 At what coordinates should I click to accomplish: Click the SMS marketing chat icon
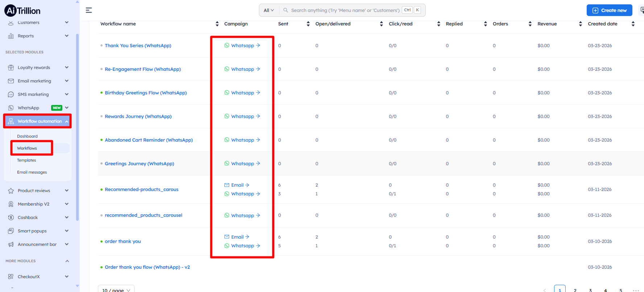click(11, 94)
